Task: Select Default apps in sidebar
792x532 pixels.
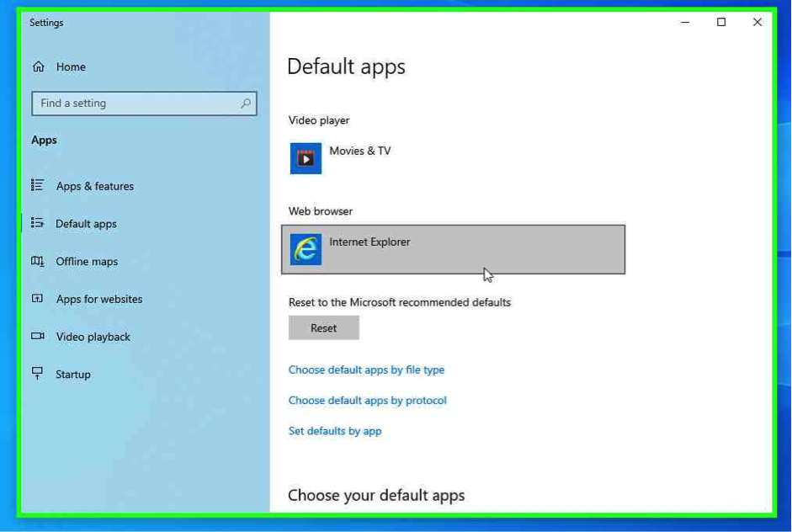Action: click(86, 224)
